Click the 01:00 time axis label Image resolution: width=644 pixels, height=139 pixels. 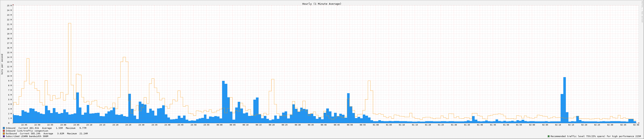coord(375,125)
